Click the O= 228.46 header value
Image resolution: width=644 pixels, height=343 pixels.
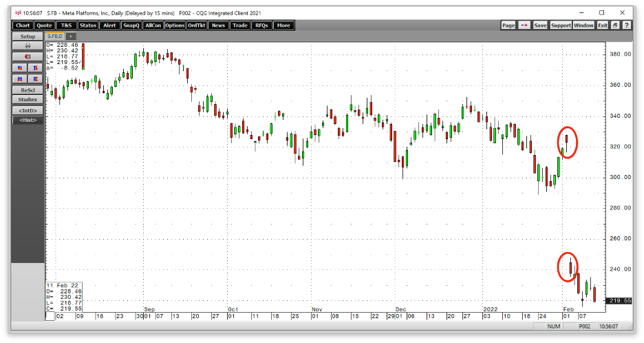click(62, 45)
